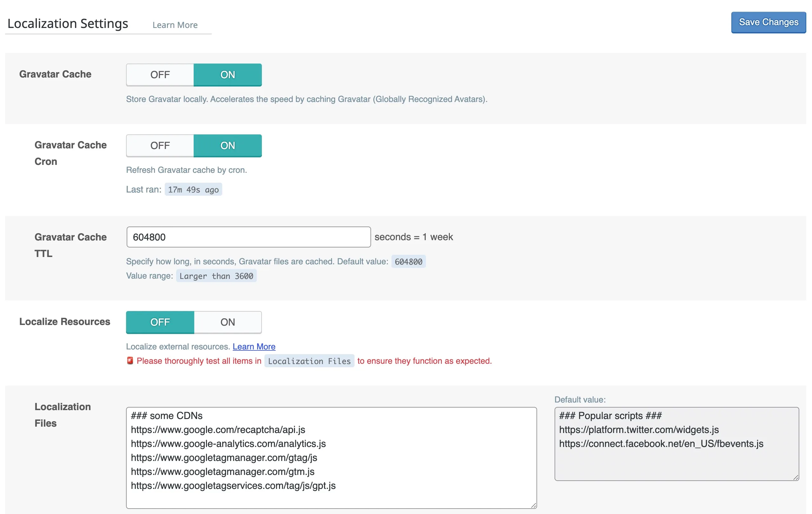Click the Localization Files code tag in warning
The image size is (812, 514).
tap(309, 361)
